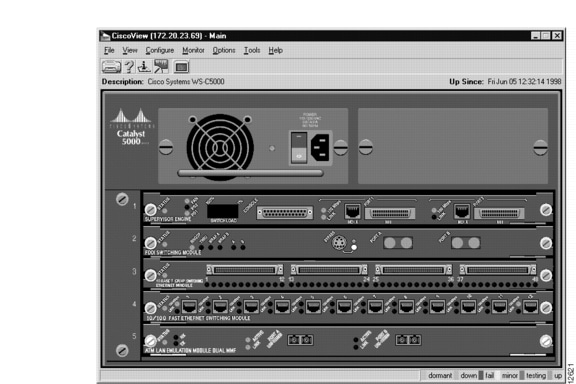Viewport: 576px width, 384px height.
Task: Click the minor status legend entry
Action: [x=510, y=376]
